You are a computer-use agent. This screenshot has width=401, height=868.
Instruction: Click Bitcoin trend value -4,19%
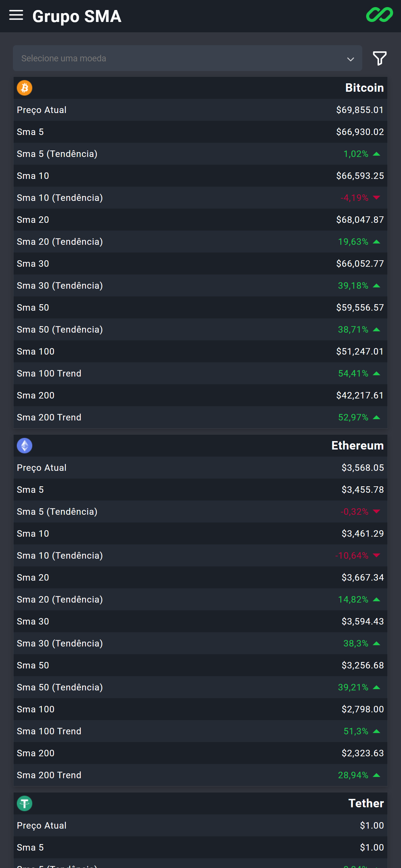click(x=354, y=198)
